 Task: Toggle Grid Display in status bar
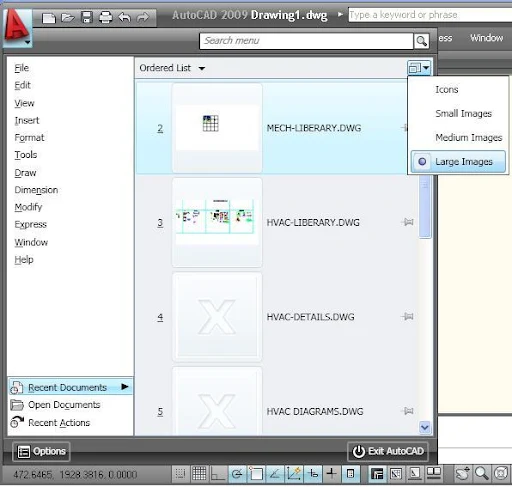point(199,474)
